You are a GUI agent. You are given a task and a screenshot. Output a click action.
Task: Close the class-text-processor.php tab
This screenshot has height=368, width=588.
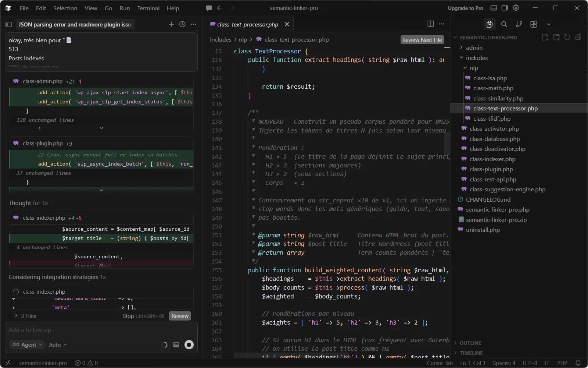click(x=287, y=24)
